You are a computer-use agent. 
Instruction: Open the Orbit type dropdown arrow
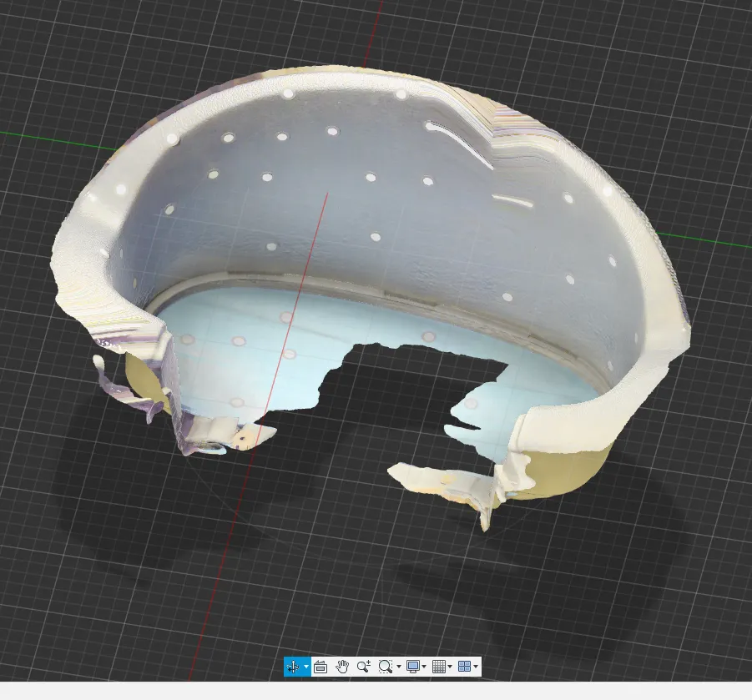coord(306,667)
